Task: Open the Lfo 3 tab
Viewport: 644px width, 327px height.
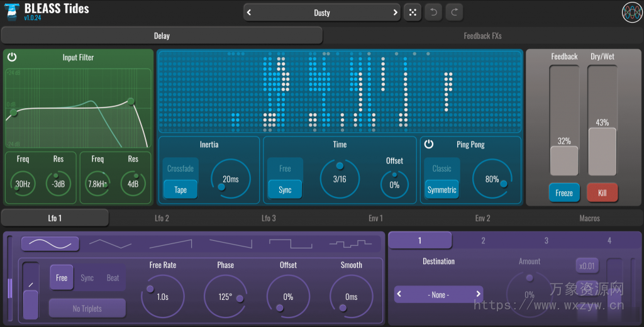Action: point(269,218)
